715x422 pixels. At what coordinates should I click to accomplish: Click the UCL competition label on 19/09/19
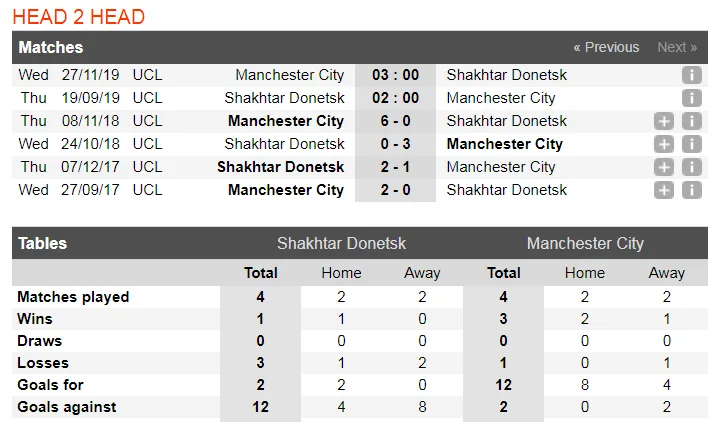(147, 98)
